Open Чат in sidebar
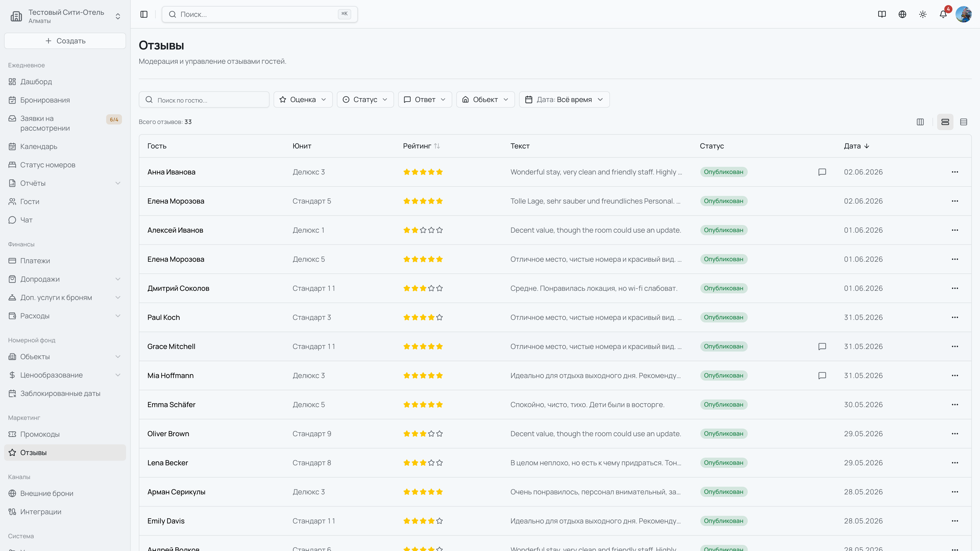This screenshot has width=980, height=551. 65,220
